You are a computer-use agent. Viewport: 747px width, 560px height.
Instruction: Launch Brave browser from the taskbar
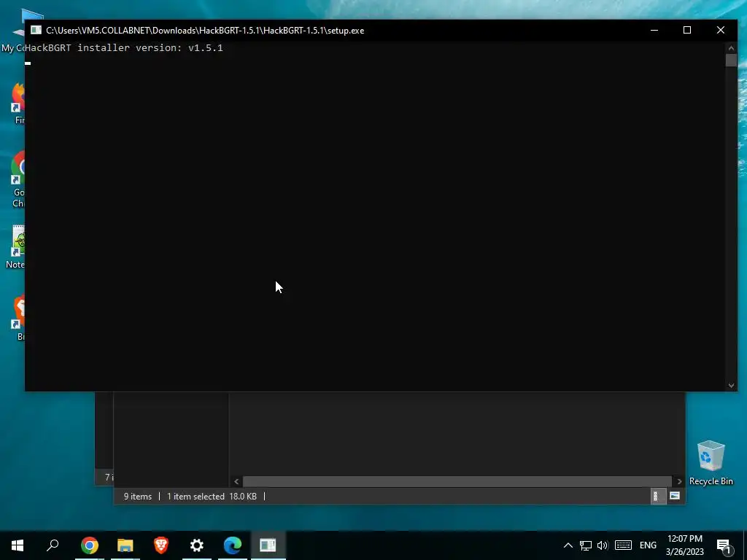click(161, 545)
